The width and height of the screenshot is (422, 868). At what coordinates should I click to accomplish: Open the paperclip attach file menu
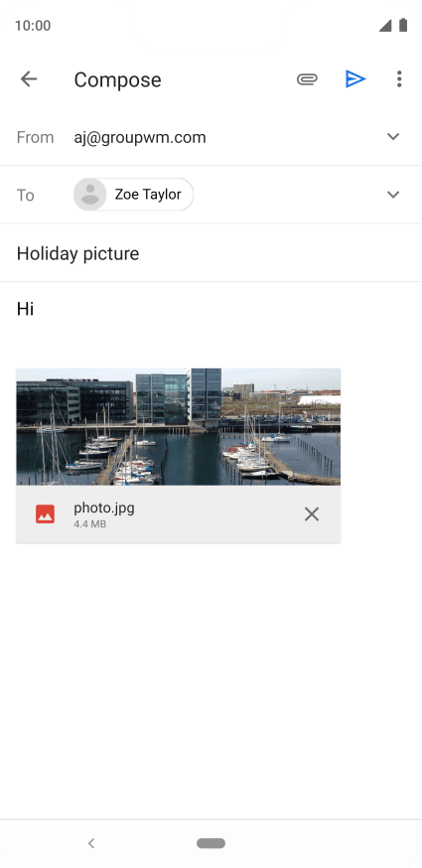tap(307, 79)
